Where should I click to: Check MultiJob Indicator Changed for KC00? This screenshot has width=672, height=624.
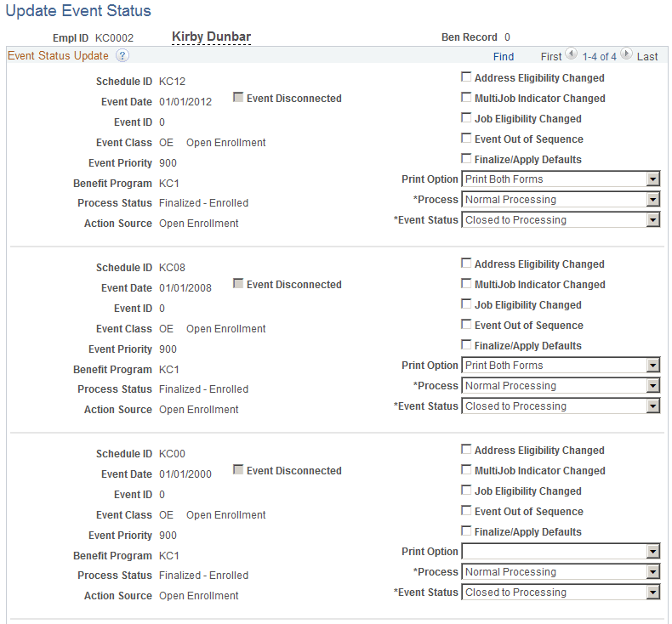click(466, 470)
